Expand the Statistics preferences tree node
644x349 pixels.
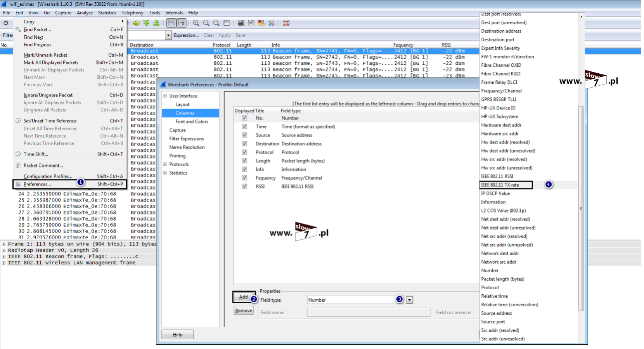click(165, 173)
